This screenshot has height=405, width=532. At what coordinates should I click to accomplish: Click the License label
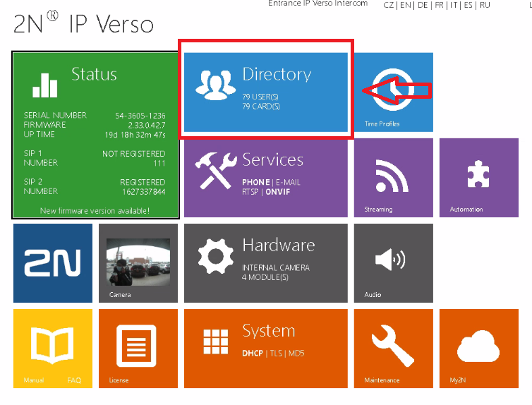coord(119,380)
